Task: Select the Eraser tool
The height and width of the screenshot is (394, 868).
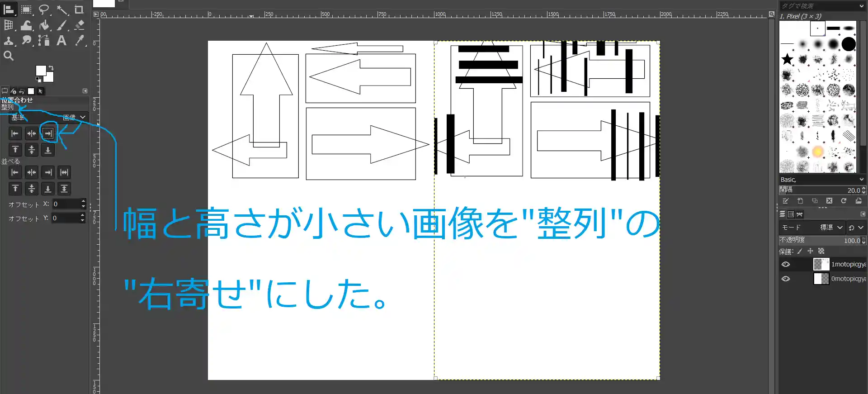Action: 80,25
